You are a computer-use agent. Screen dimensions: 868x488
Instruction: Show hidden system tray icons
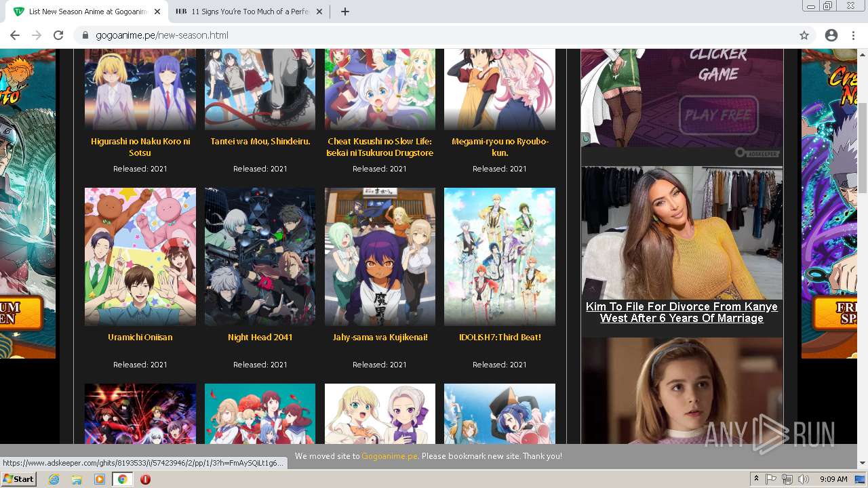pyautogui.click(x=756, y=479)
